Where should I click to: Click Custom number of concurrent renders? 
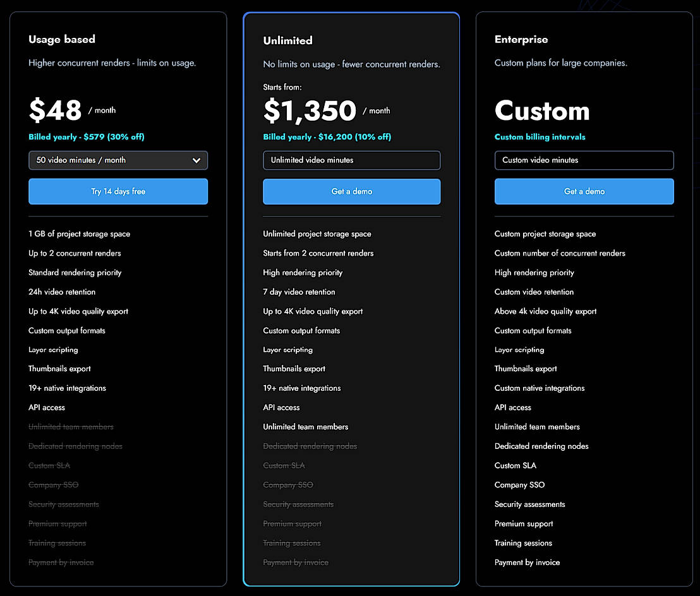pyautogui.click(x=560, y=253)
